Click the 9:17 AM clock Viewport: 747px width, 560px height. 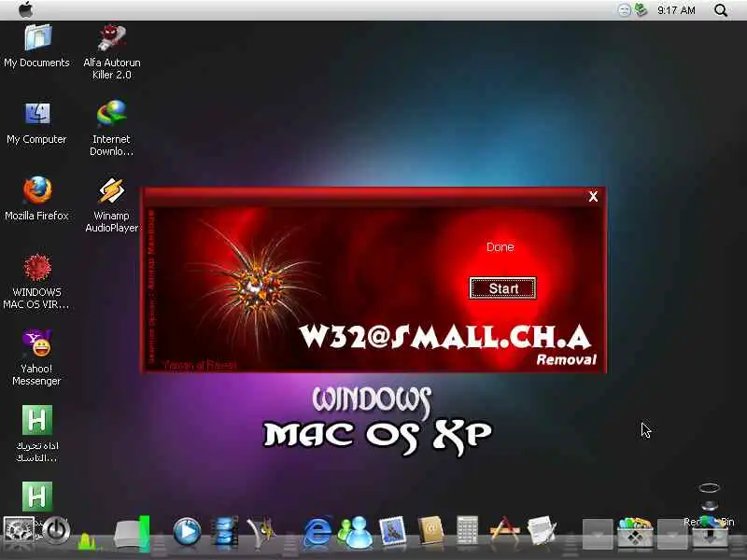coord(676,10)
